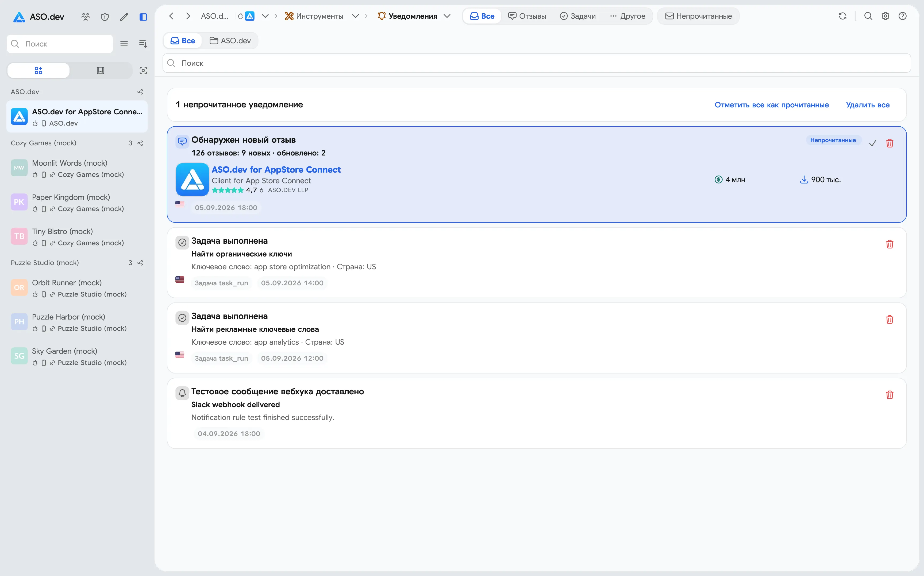Select the Задачи filter tab
Screen dimensions: 924x576
(578, 16)
